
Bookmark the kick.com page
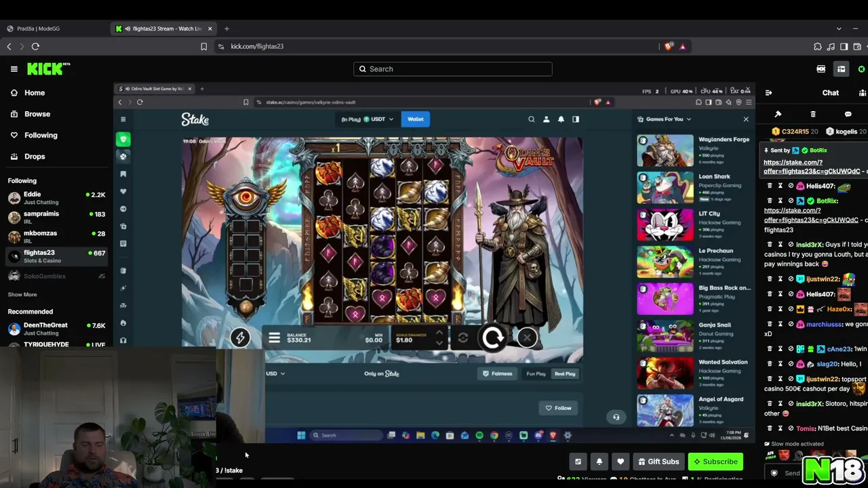tap(203, 46)
